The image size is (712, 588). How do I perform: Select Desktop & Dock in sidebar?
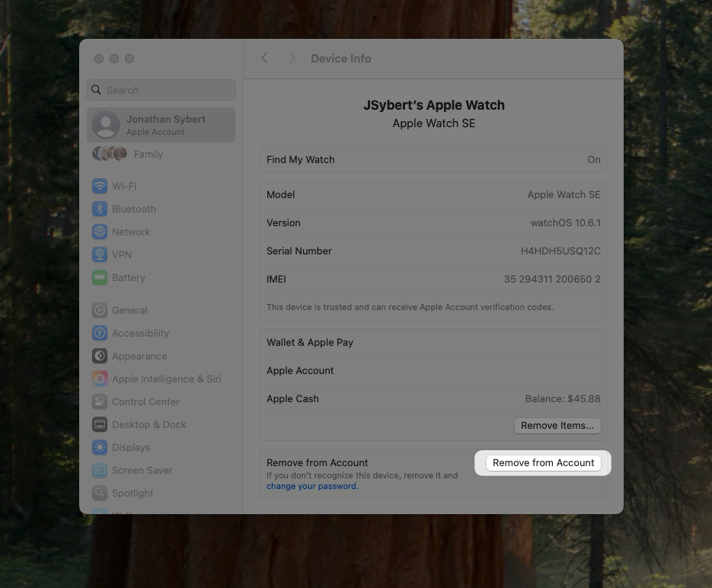[x=148, y=424]
